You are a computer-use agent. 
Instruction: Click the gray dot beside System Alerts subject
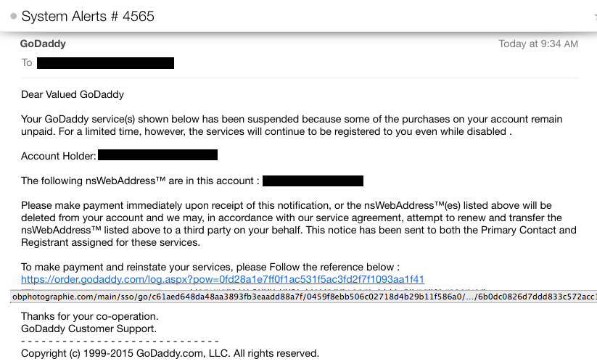[x=14, y=17]
